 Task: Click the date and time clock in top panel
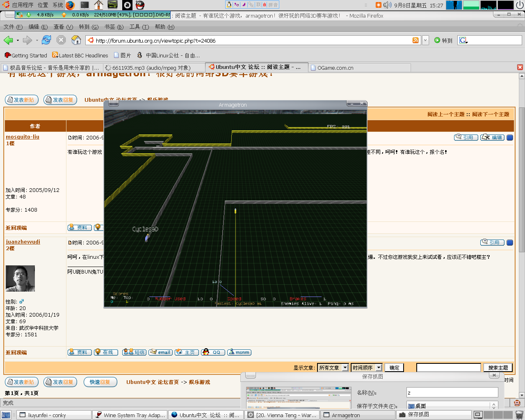pyautogui.click(x=418, y=5)
